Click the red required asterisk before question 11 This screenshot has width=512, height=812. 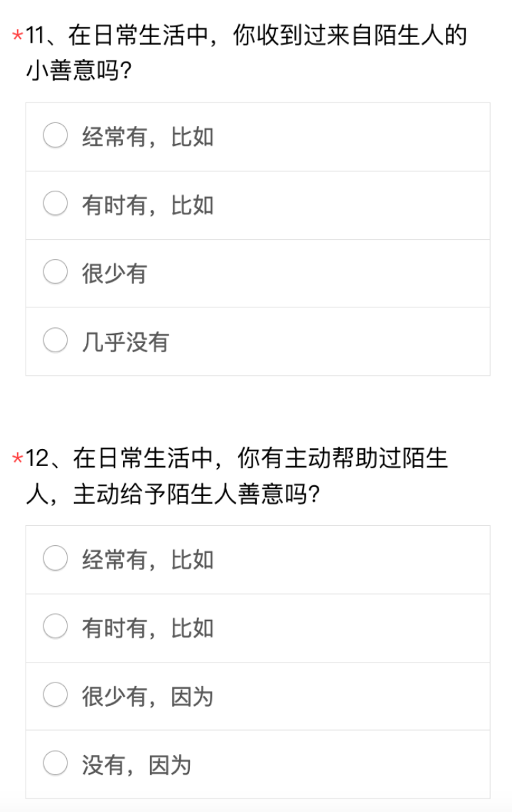click(x=18, y=36)
